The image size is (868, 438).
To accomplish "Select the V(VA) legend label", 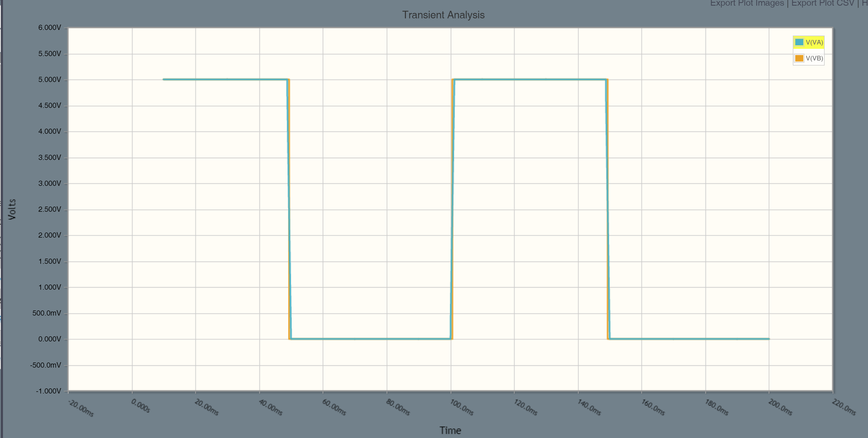I will [x=814, y=42].
